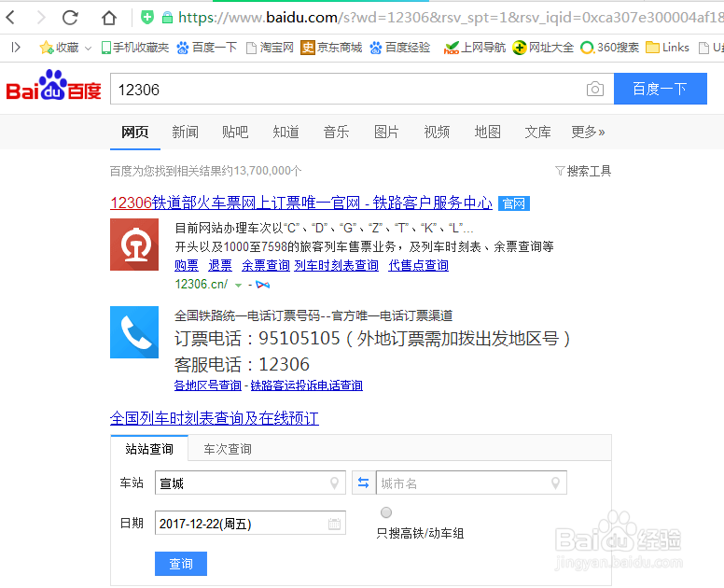Open 360搜索 bookmark
The image size is (724, 588).
pos(609,47)
